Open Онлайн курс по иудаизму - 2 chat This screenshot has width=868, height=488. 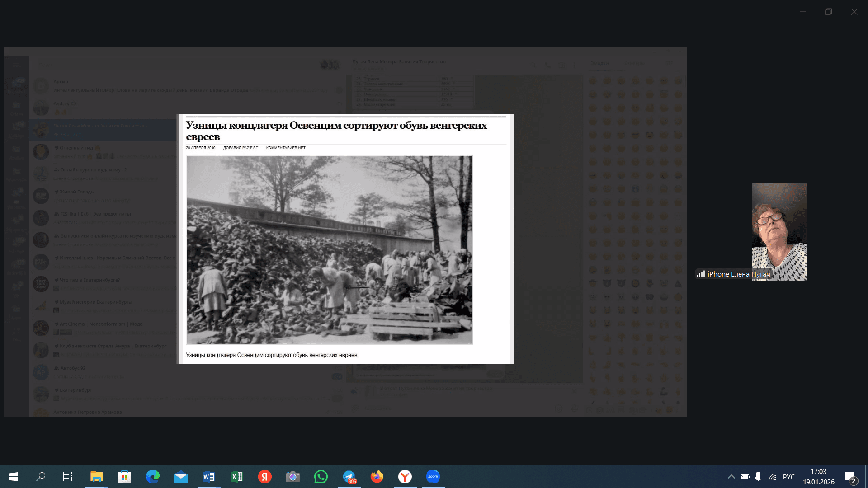coord(104,174)
